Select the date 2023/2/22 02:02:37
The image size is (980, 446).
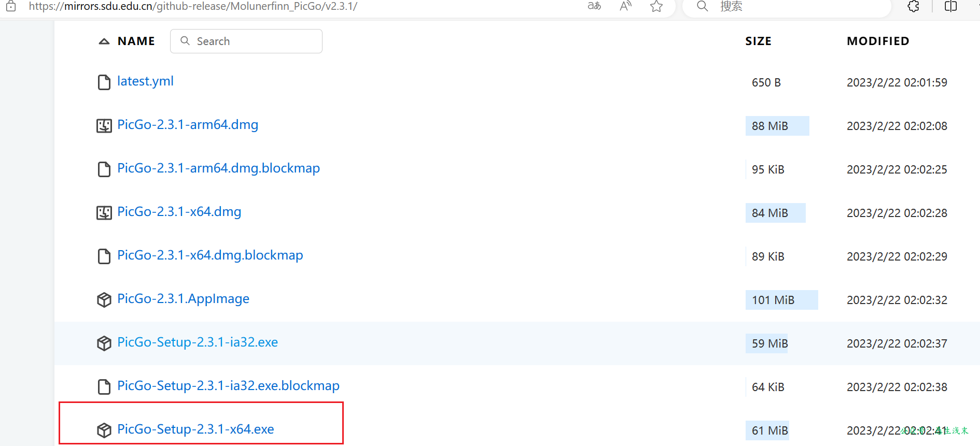tap(897, 343)
